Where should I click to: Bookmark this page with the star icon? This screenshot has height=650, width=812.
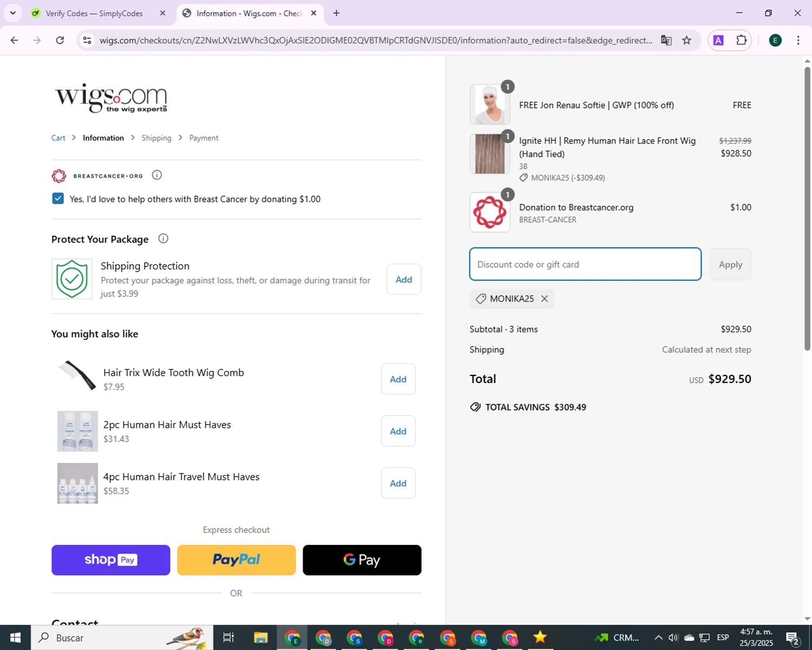click(x=686, y=40)
